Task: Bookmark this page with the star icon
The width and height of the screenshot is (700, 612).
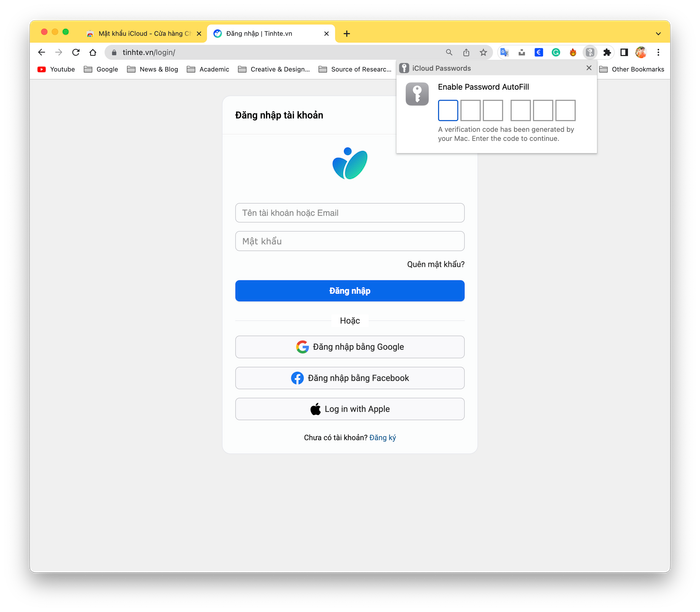Action: [483, 52]
